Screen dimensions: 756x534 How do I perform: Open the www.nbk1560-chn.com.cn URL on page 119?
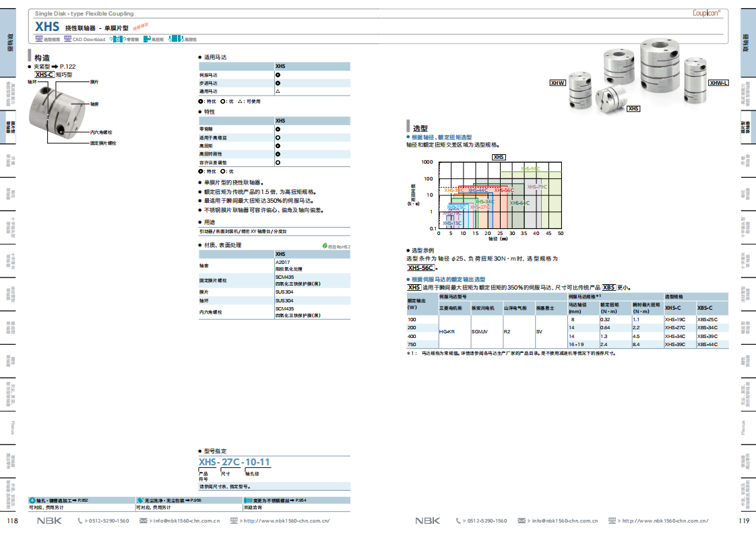coord(665,521)
